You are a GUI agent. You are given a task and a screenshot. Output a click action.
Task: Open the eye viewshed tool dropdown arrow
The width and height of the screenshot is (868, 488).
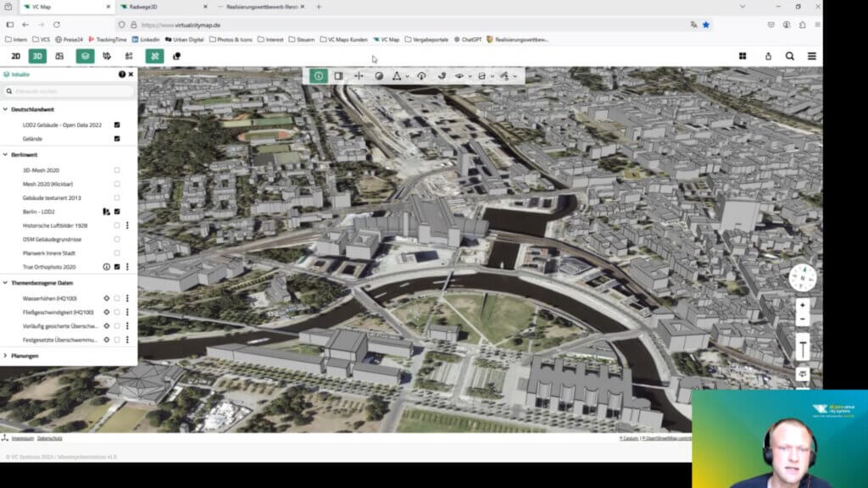click(470, 76)
